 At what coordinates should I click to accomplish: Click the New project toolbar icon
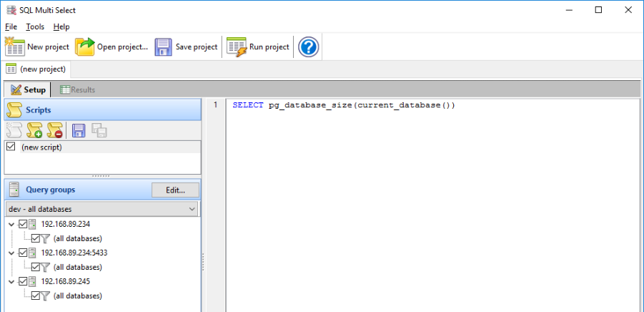pos(15,47)
